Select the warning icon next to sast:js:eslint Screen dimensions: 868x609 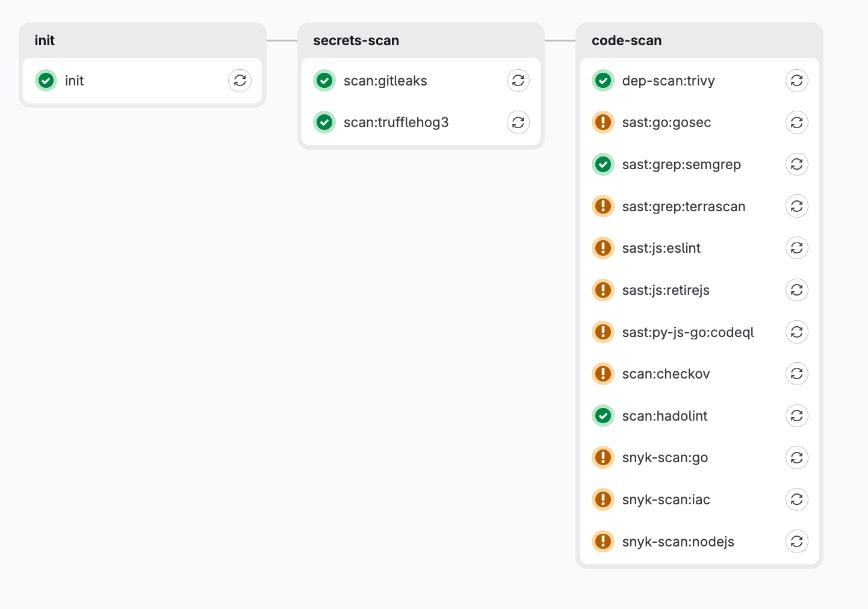[603, 248]
